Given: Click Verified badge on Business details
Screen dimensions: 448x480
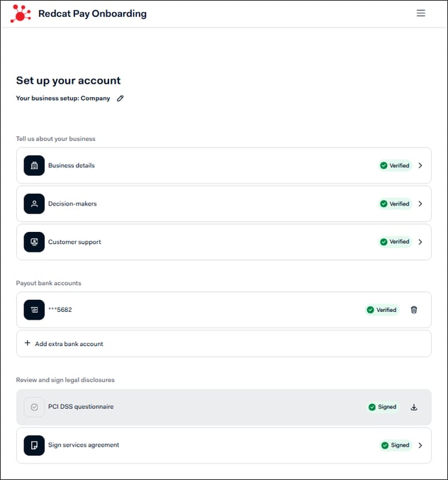Looking at the screenshot, I should [395, 165].
